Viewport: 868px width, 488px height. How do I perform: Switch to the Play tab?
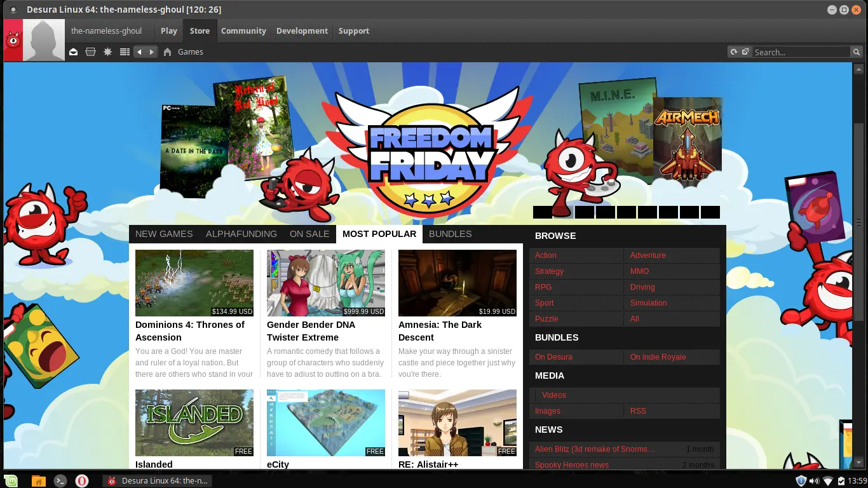pos(169,30)
